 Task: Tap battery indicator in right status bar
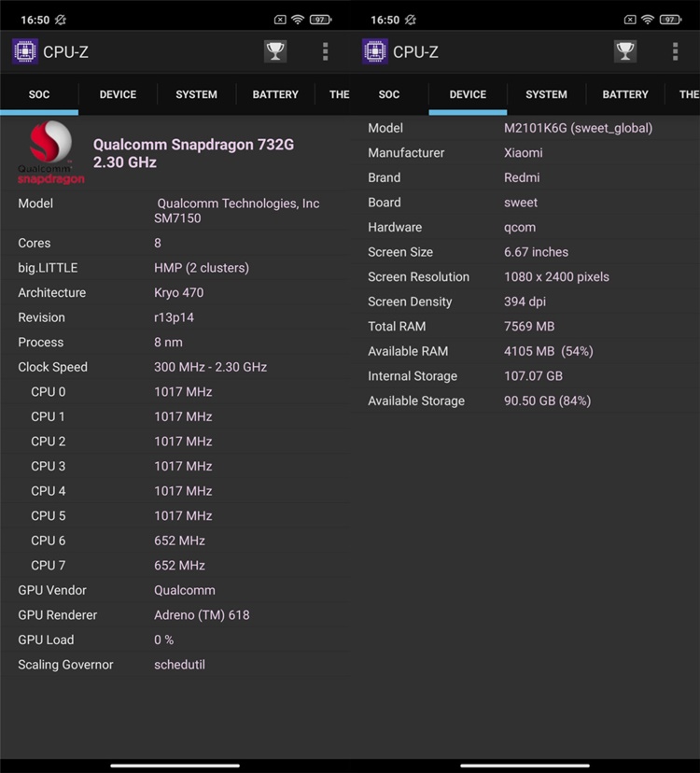[x=670, y=20]
